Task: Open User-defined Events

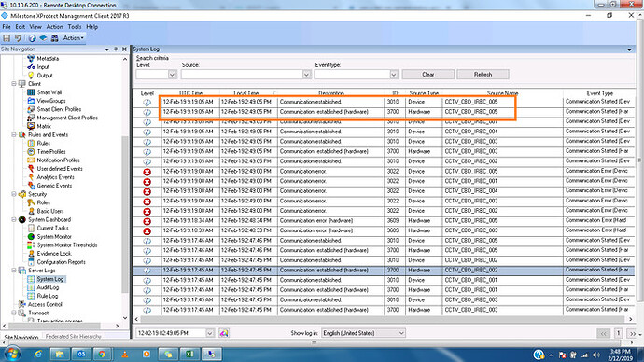Action: point(60,169)
